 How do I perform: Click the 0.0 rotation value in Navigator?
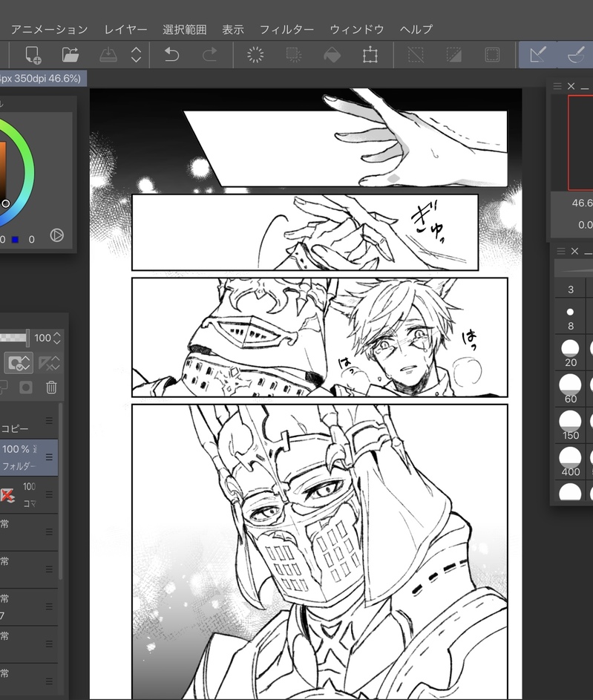click(585, 225)
